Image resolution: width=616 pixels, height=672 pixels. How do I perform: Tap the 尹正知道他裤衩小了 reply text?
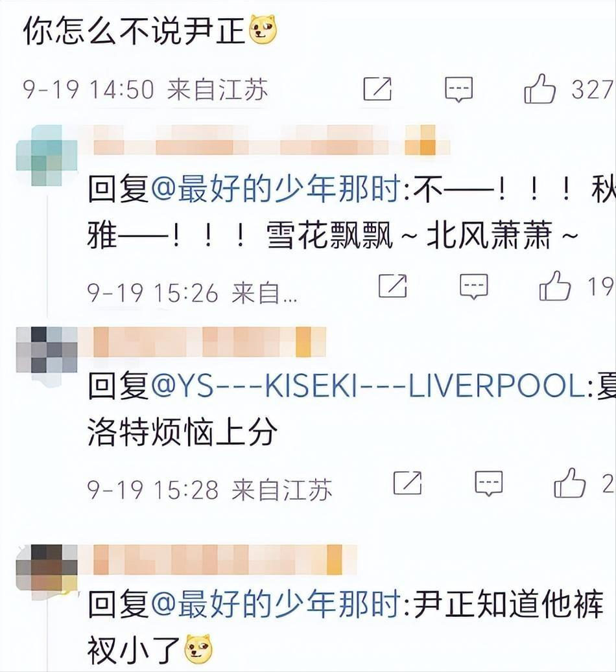(346, 627)
